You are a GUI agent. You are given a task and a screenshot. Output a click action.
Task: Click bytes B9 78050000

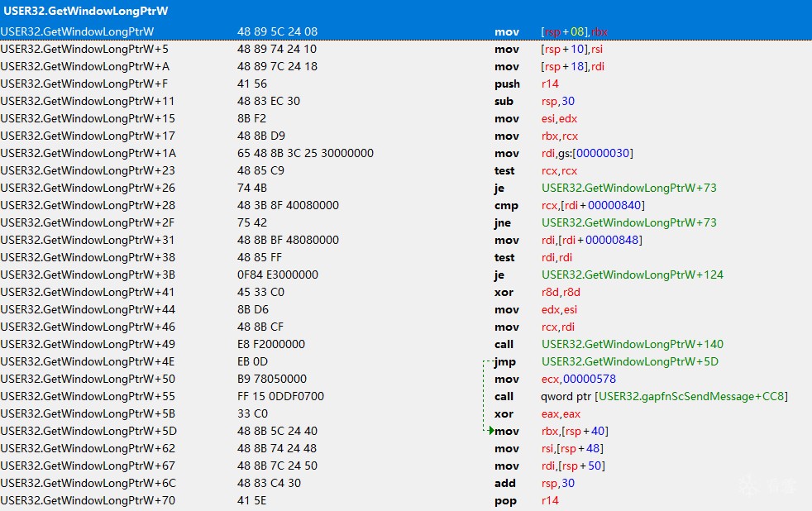point(272,379)
